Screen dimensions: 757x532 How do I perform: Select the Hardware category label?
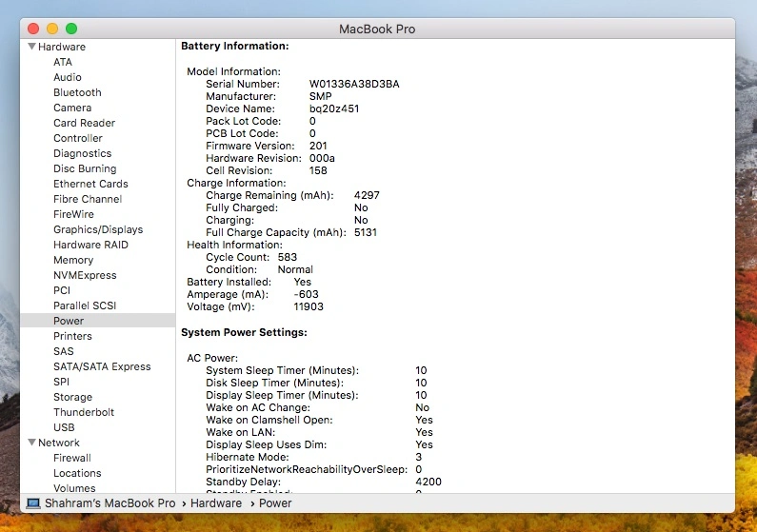(62, 47)
